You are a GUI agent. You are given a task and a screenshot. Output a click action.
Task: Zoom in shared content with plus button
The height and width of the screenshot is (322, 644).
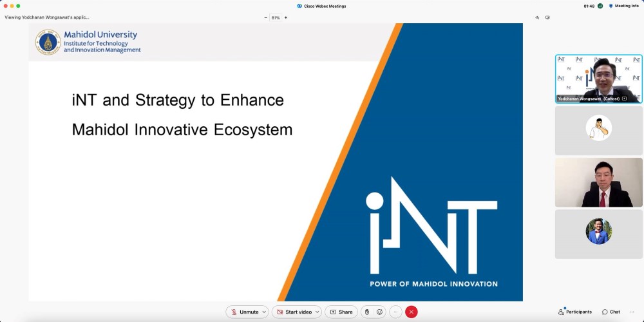tap(286, 17)
